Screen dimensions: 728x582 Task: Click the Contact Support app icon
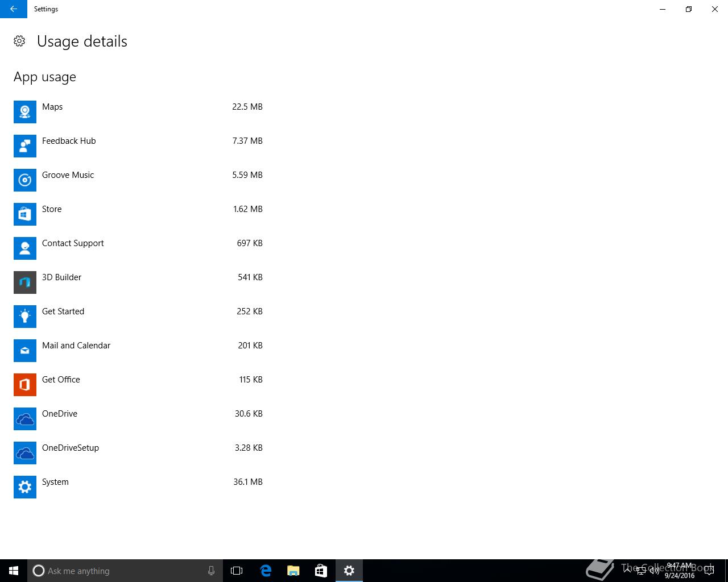[25, 248]
